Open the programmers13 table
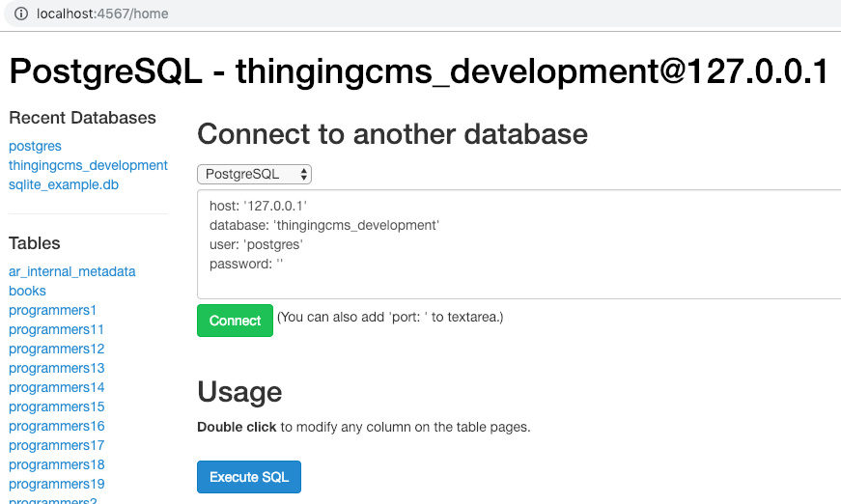 tap(56, 368)
